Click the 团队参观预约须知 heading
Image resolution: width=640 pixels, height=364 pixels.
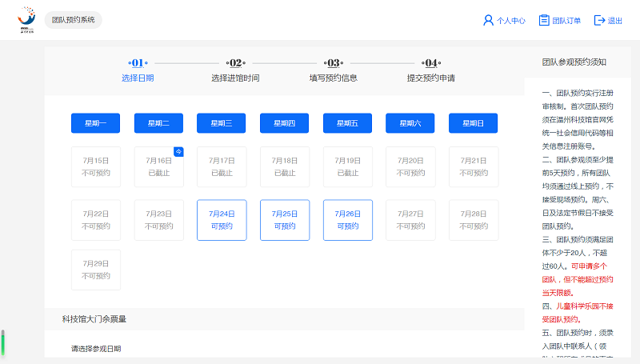point(574,61)
